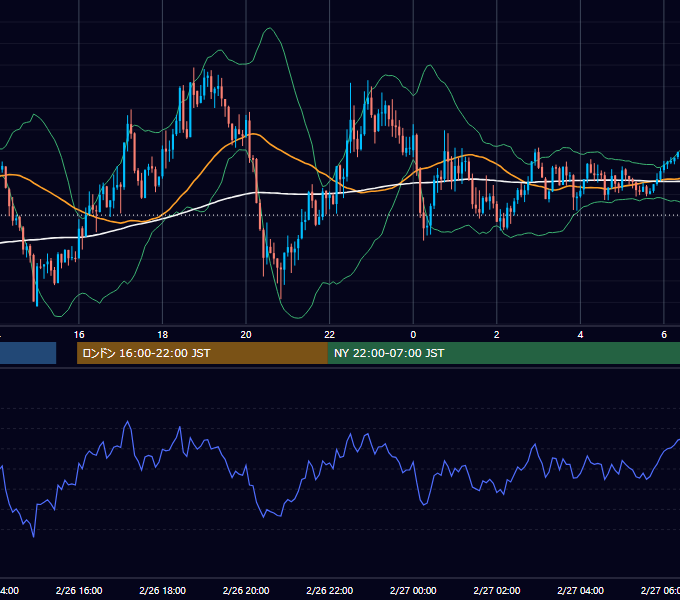The width and height of the screenshot is (680, 600).
Task: Click the 0 hour label on price chart axis
Action: click(x=413, y=335)
